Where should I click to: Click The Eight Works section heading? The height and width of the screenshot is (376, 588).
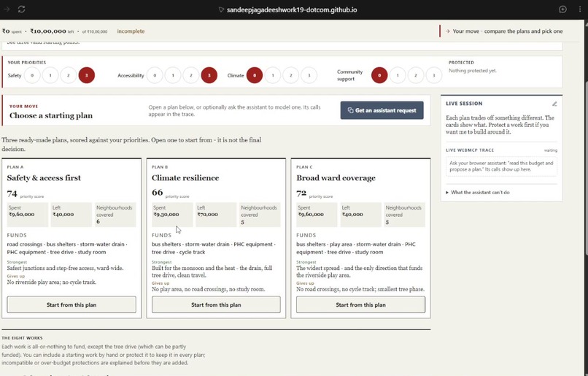(x=22, y=338)
